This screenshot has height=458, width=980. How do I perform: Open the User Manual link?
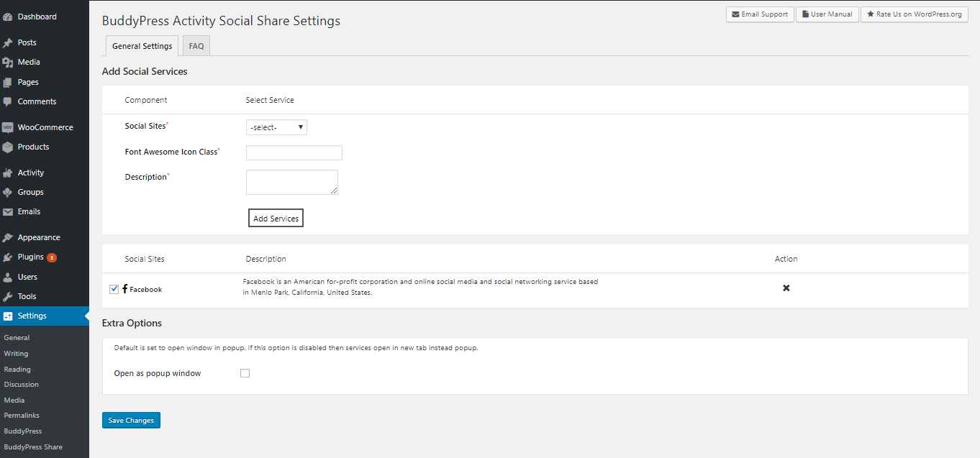[x=827, y=14]
